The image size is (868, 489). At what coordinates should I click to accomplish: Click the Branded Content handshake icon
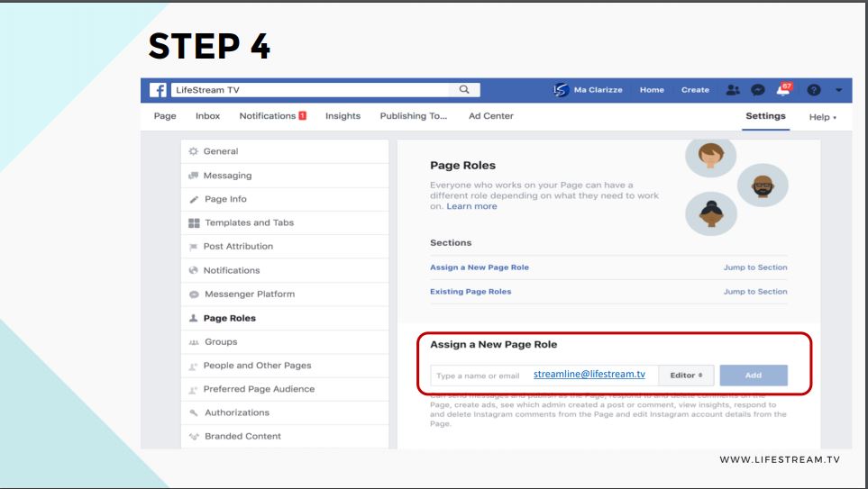tap(194, 437)
